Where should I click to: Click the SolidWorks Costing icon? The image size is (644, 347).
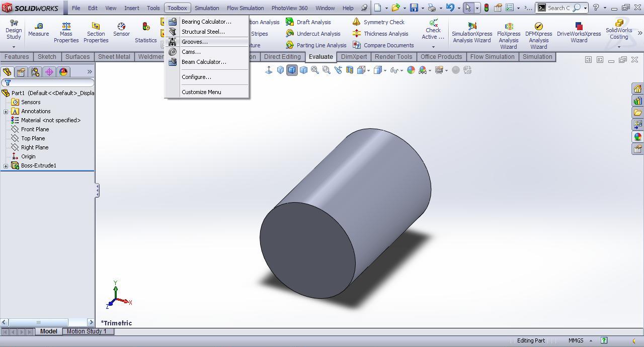click(618, 30)
